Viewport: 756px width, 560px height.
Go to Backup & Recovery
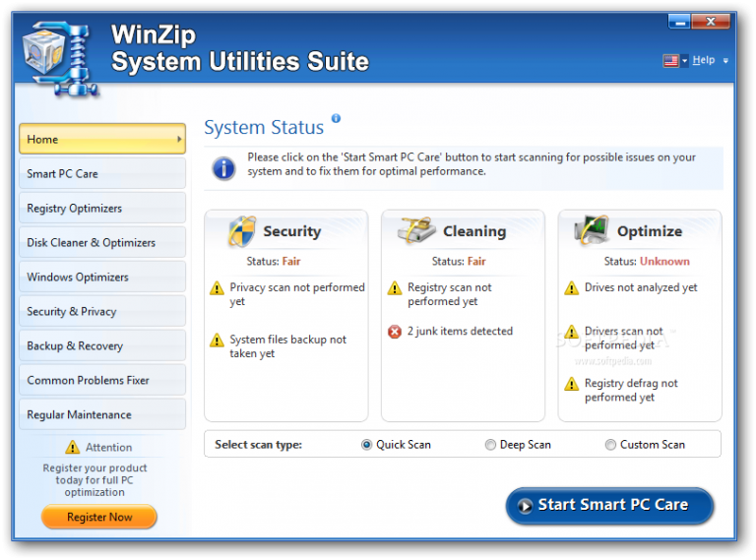(x=102, y=345)
